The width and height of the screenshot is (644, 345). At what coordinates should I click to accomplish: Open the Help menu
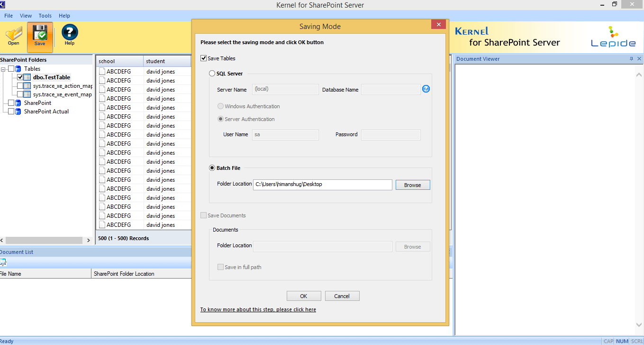tap(64, 16)
